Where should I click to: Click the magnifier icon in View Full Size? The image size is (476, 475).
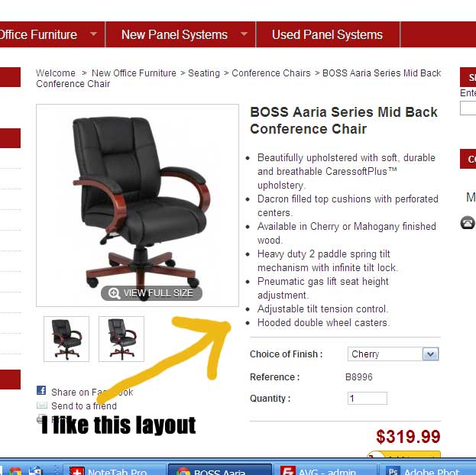pyautogui.click(x=114, y=293)
